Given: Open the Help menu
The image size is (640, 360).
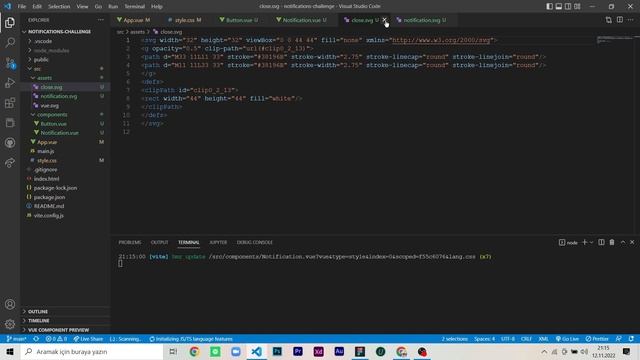Looking at the screenshot, I should [157, 7].
